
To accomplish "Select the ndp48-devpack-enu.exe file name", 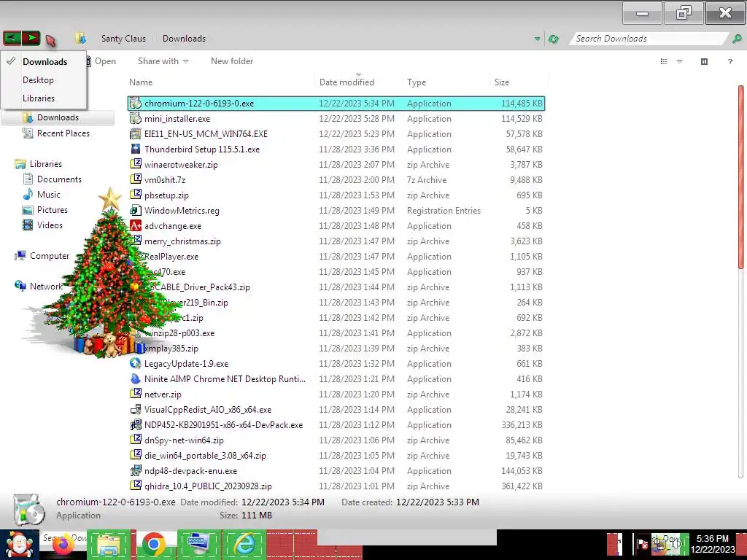I will [190, 470].
